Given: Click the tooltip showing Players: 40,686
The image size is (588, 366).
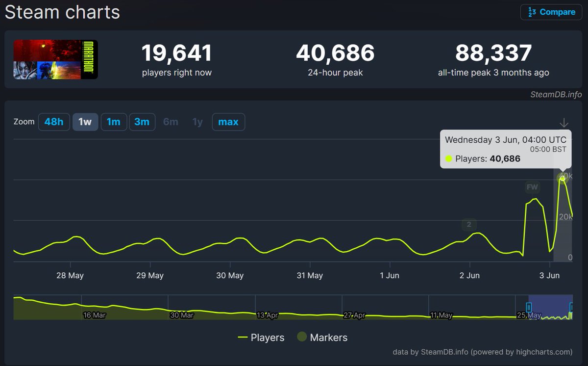Looking at the screenshot, I should click(x=506, y=149).
